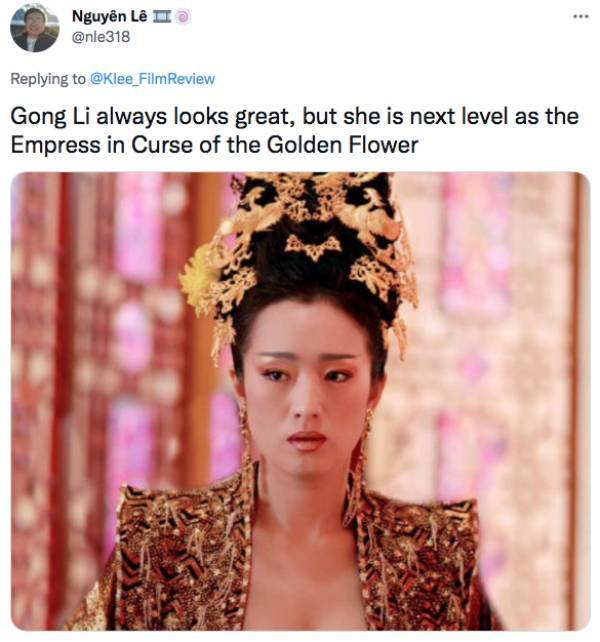Click the pink spiral badge icon
Screen dimensions: 600x642
pos(183,17)
